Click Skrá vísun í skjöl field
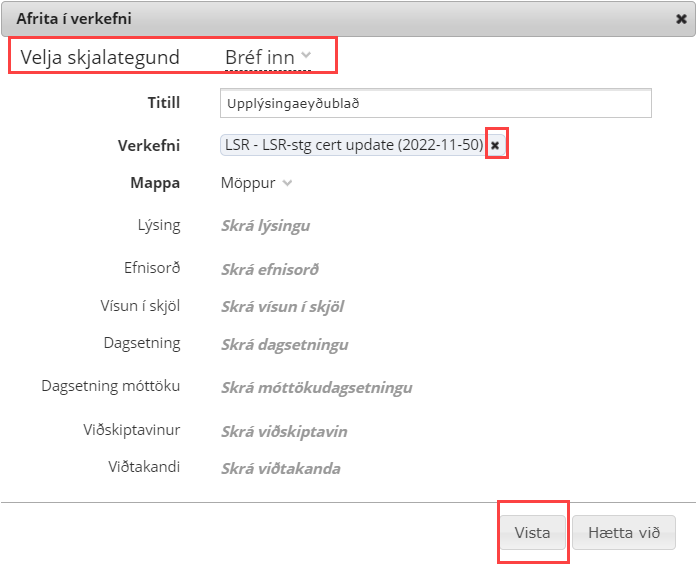The height and width of the screenshot is (564, 698). (282, 307)
